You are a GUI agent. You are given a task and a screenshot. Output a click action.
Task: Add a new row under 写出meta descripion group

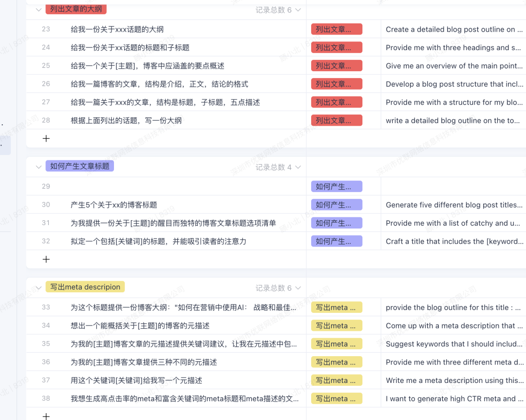tap(46, 416)
